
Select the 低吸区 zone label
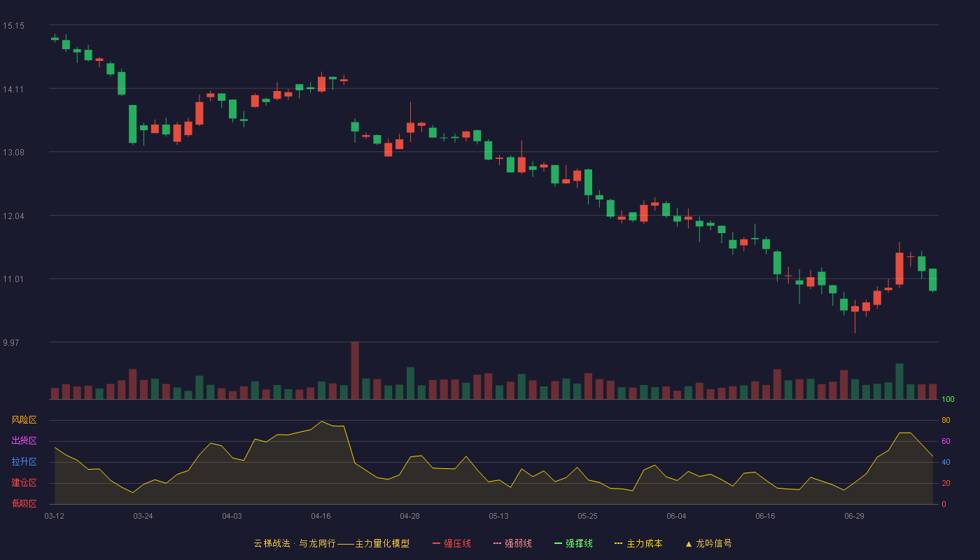coord(24,503)
